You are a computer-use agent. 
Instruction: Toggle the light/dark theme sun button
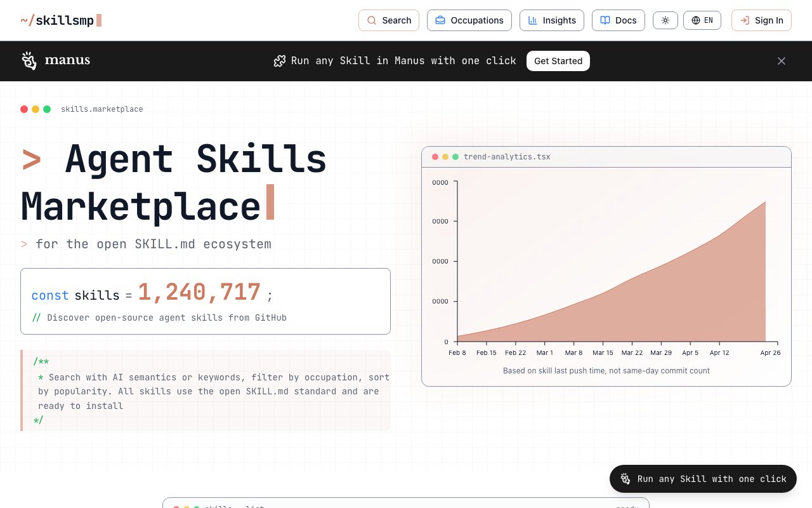click(x=665, y=20)
